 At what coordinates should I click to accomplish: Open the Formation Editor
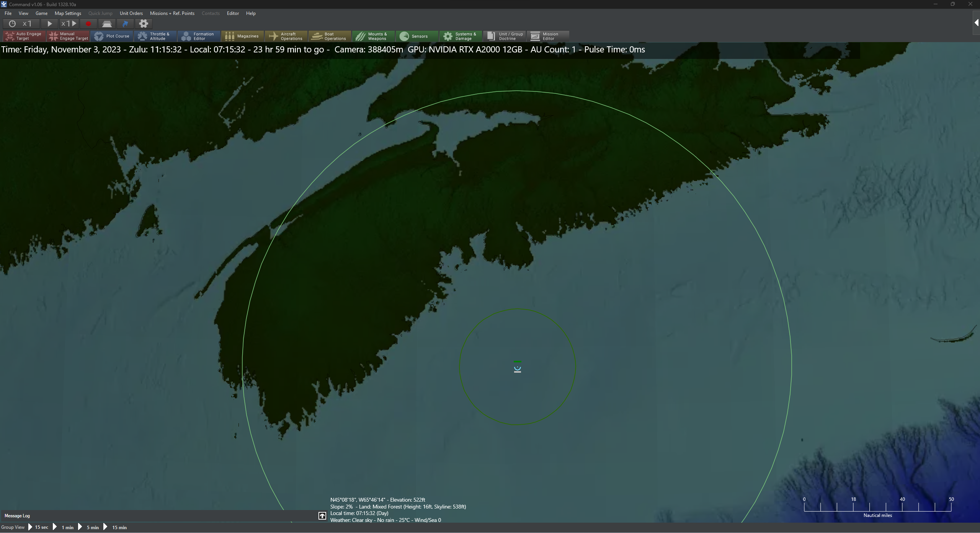click(x=199, y=36)
